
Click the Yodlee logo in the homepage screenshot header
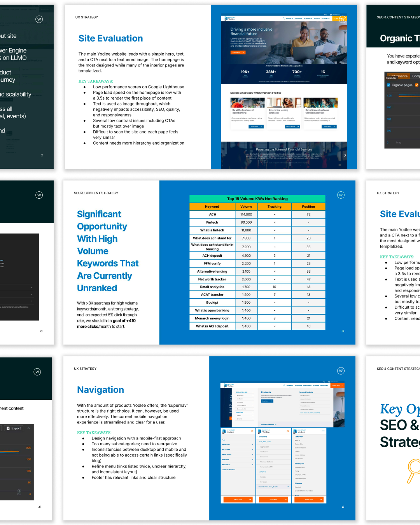[x=230, y=18]
